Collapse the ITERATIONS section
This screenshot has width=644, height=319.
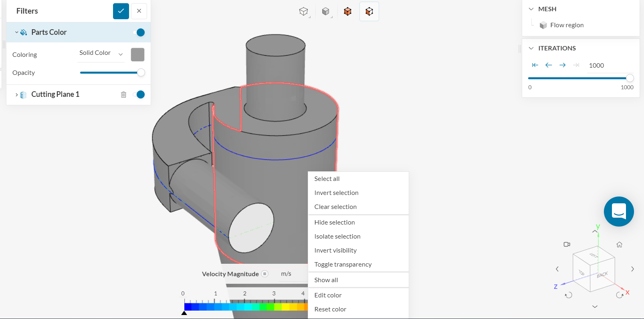point(531,48)
